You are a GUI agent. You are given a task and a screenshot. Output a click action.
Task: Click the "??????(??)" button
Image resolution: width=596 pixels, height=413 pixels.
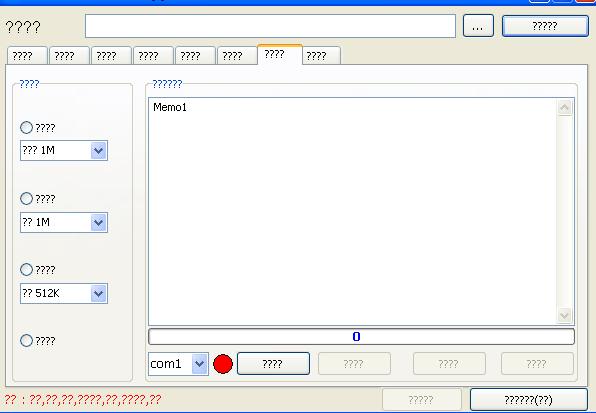(x=529, y=400)
